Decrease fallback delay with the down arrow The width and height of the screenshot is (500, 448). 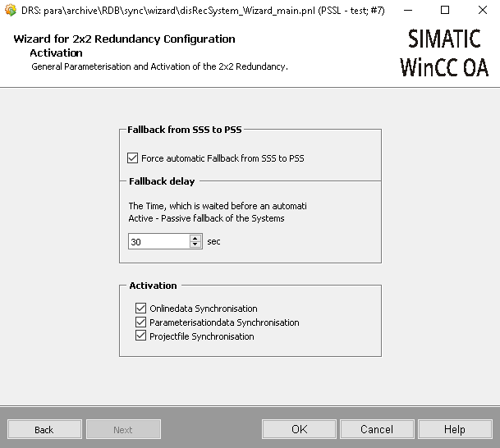[x=195, y=245]
